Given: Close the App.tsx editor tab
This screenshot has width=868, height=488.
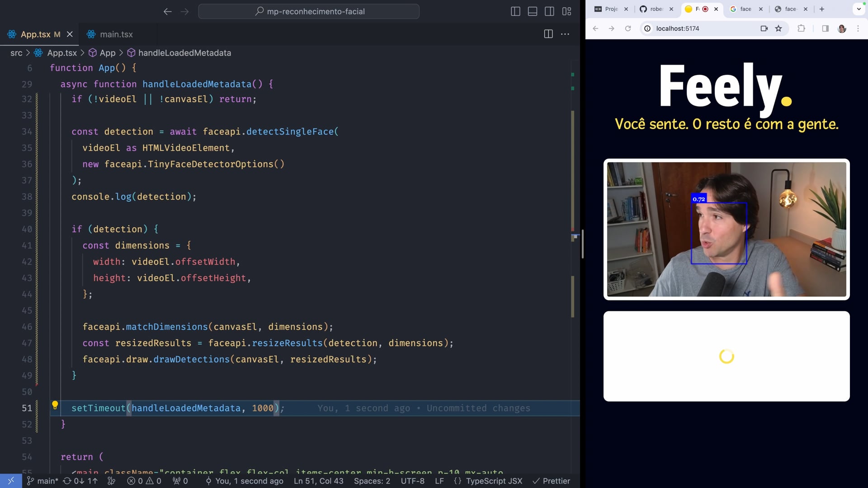Looking at the screenshot, I should [x=70, y=34].
